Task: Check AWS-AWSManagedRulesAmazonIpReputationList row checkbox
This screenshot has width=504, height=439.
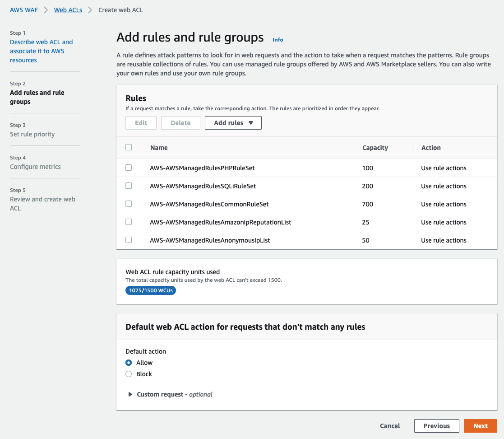Action: 129,222
